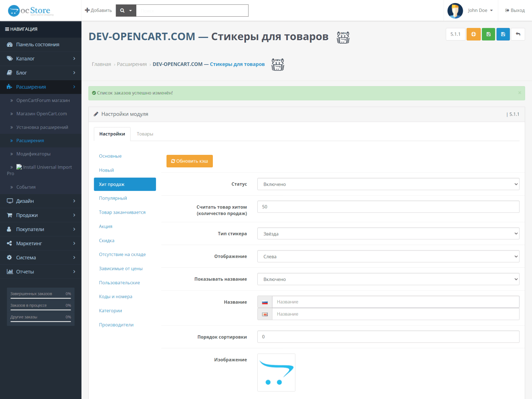The image size is (532, 399).
Task: Click the Выход logout link
Action: 515,11
